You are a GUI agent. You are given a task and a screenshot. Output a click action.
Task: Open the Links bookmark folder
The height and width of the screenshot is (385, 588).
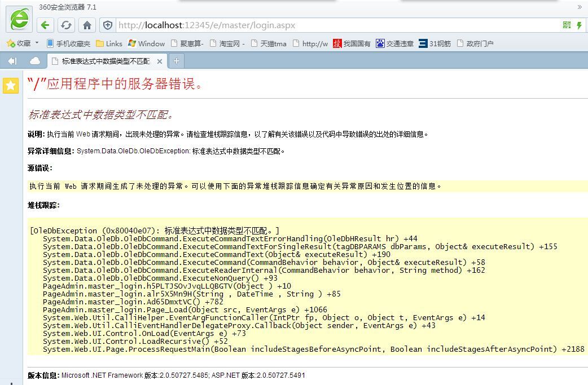(x=109, y=43)
